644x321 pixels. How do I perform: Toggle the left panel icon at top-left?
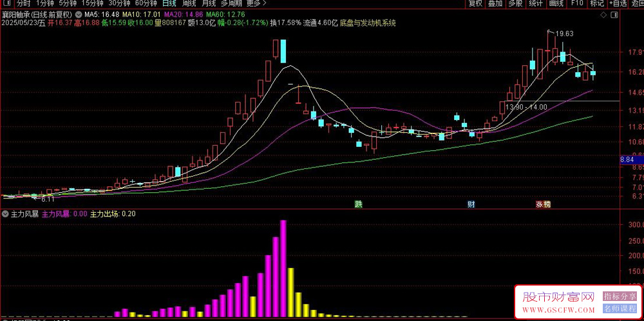click(x=7, y=4)
